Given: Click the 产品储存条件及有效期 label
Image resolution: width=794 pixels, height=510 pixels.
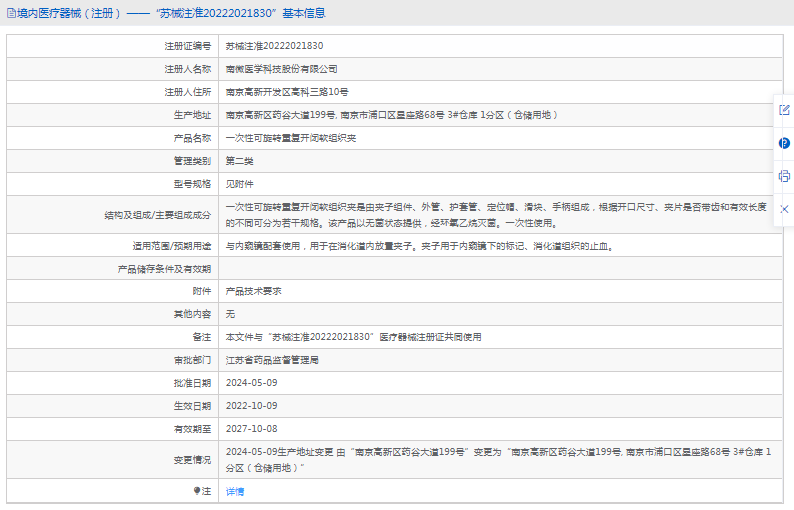Looking at the screenshot, I should [x=164, y=269].
